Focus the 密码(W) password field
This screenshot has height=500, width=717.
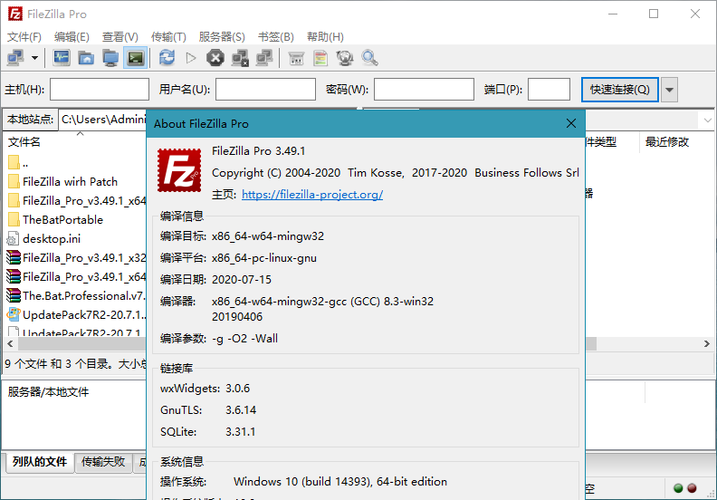(424, 89)
